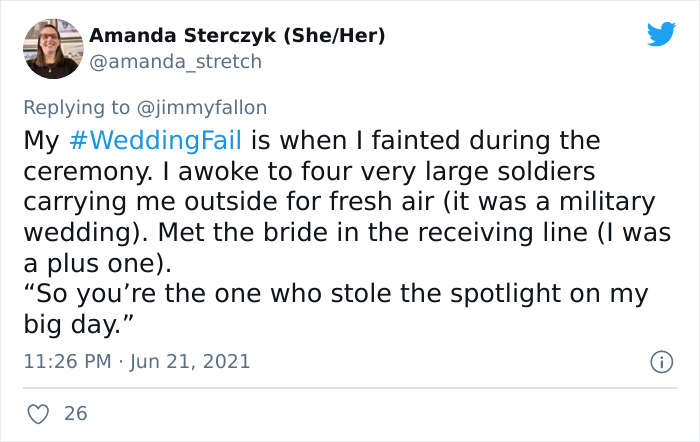Click the like count of 26
The image size is (700, 442).
tap(75, 412)
